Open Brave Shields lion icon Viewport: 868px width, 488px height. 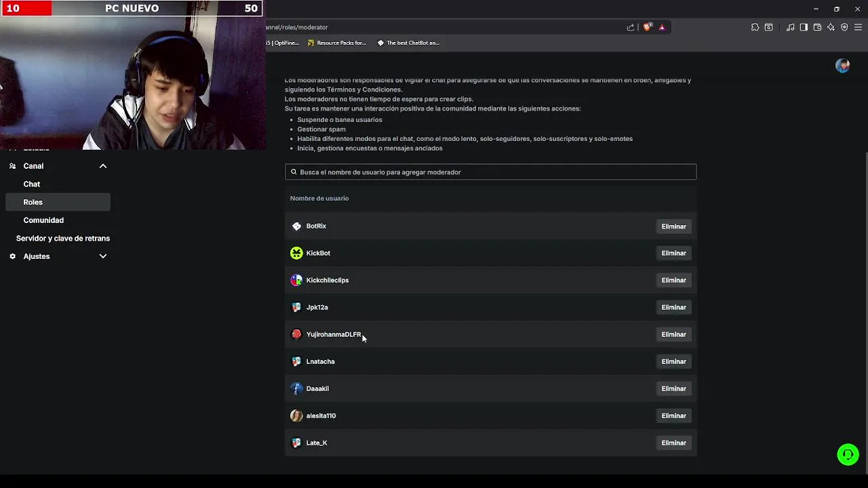647,27
